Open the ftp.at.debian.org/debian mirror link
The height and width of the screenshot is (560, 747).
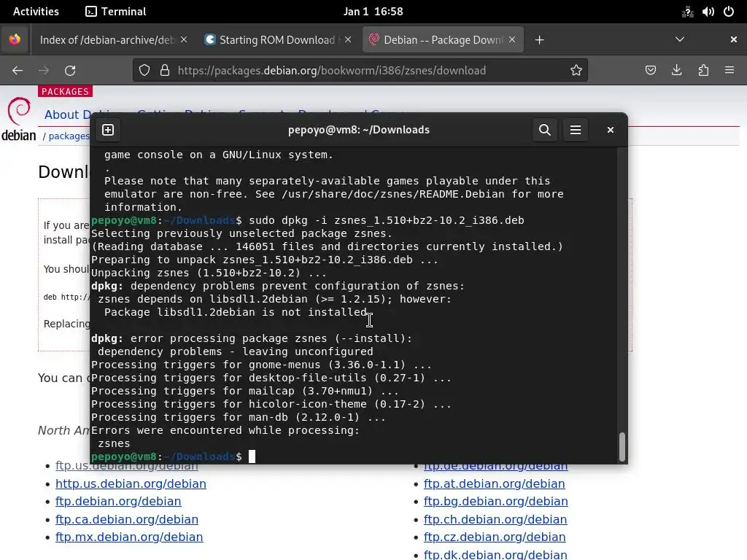pyautogui.click(x=494, y=483)
